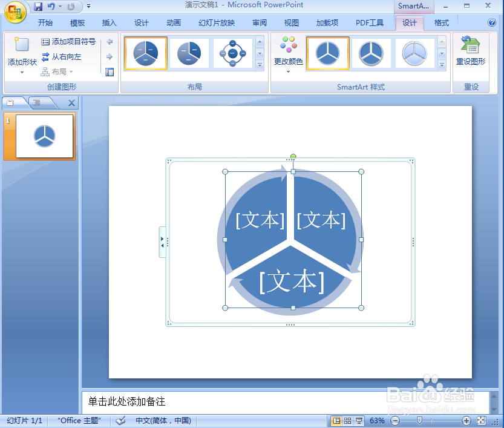Open the 开始 ribbon tab

[x=45, y=23]
